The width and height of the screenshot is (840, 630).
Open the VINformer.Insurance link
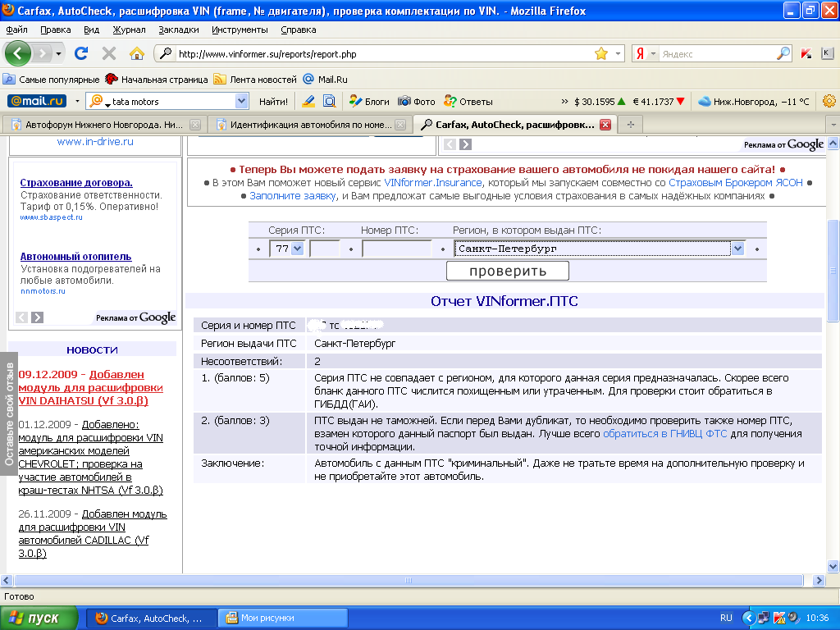coord(433,183)
